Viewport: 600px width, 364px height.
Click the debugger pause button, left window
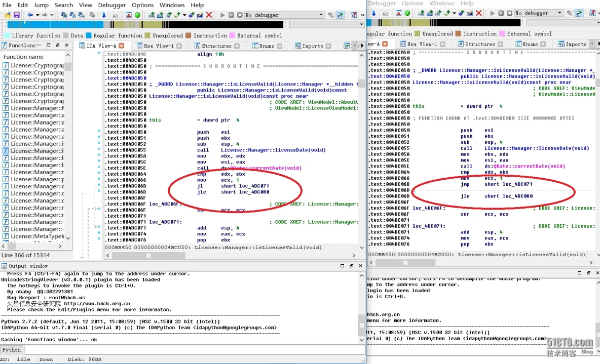231,15
